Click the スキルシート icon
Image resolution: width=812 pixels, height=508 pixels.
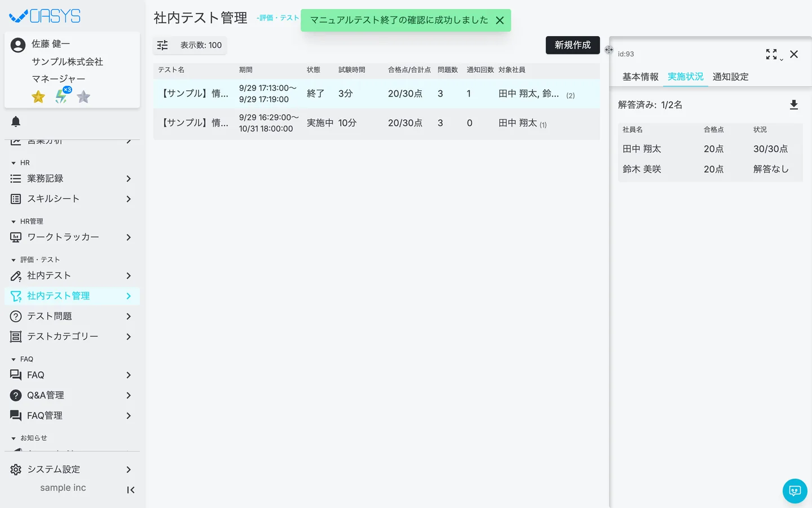pos(16,199)
